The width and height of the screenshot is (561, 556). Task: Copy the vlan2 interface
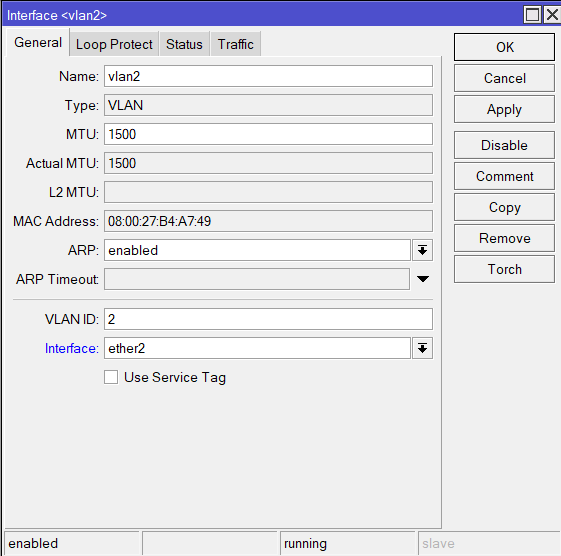pyautogui.click(x=504, y=208)
